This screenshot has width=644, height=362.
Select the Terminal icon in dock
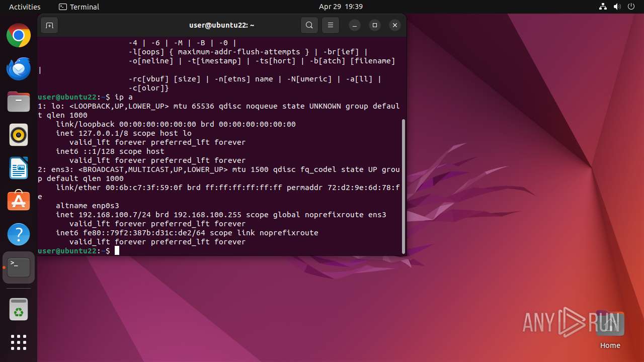click(x=19, y=267)
